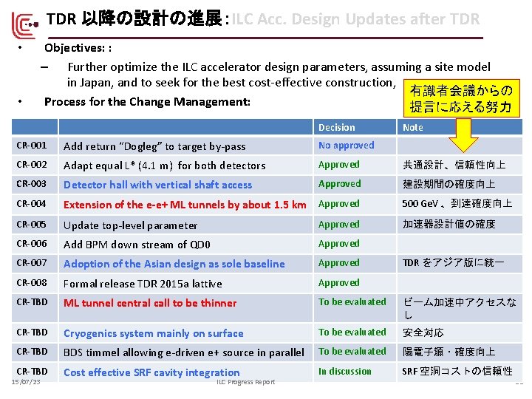This screenshot has height=399, width=532.
Task: Click "BDS timmel allowing e-driven e+ source in parallel"
Action: (184, 353)
